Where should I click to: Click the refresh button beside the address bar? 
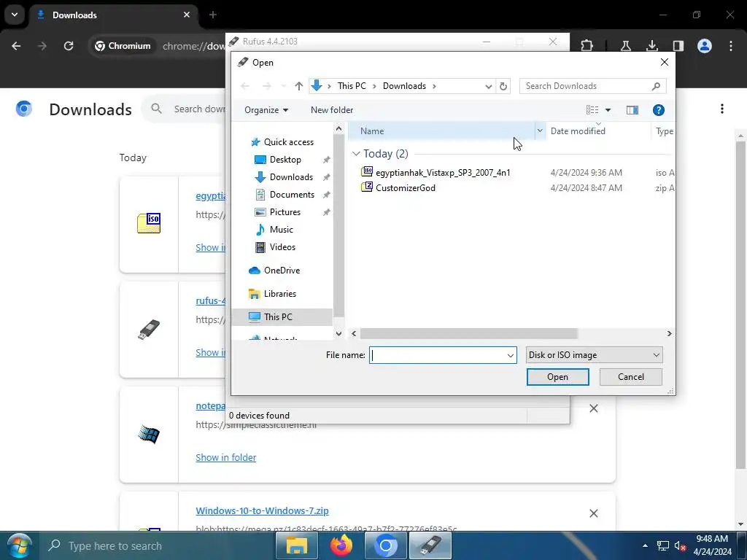[x=503, y=86]
